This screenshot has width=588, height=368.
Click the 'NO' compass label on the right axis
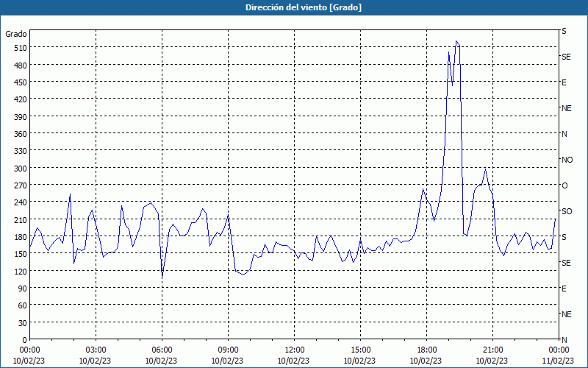pos(567,160)
